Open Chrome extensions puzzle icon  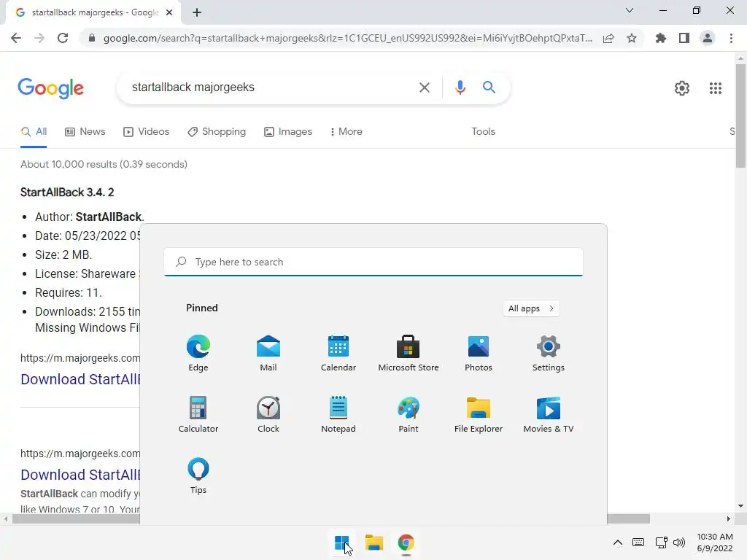661,38
